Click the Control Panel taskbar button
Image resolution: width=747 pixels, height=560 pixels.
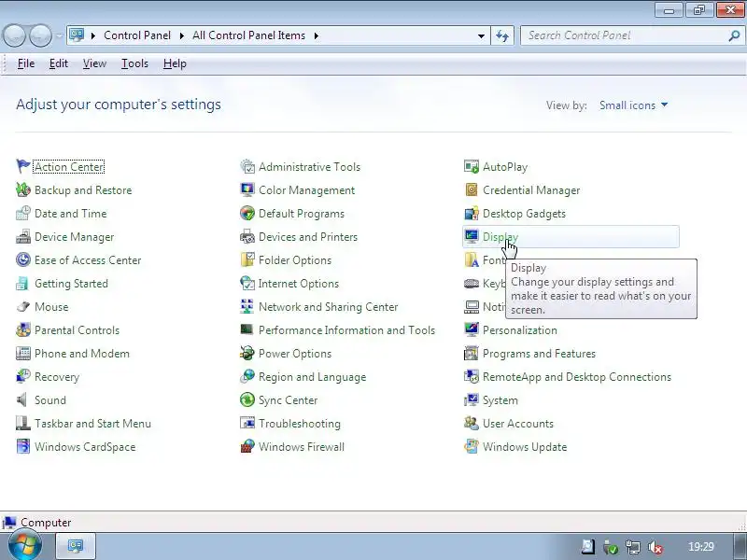click(76, 546)
